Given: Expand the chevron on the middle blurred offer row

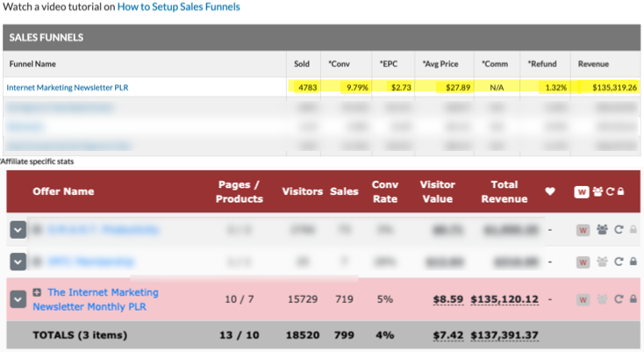Looking at the screenshot, I should click(x=18, y=262).
